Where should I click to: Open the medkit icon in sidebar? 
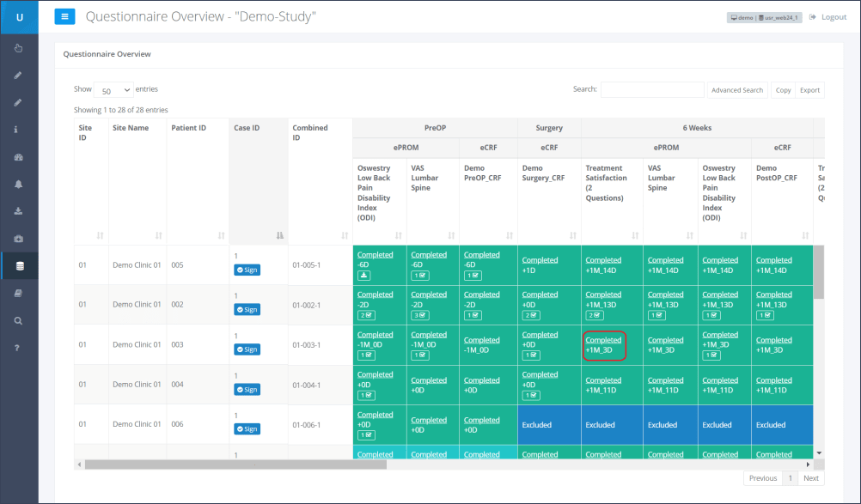[x=19, y=239]
